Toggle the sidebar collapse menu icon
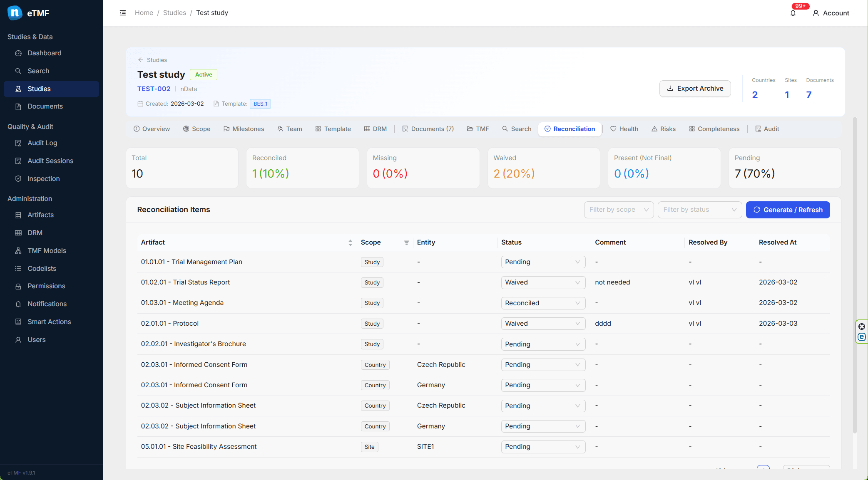 123,13
